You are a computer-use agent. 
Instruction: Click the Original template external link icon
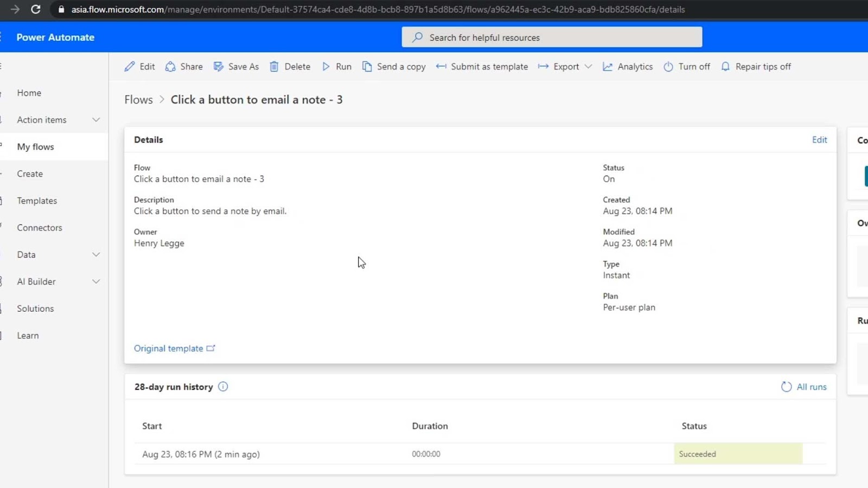tap(210, 348)
